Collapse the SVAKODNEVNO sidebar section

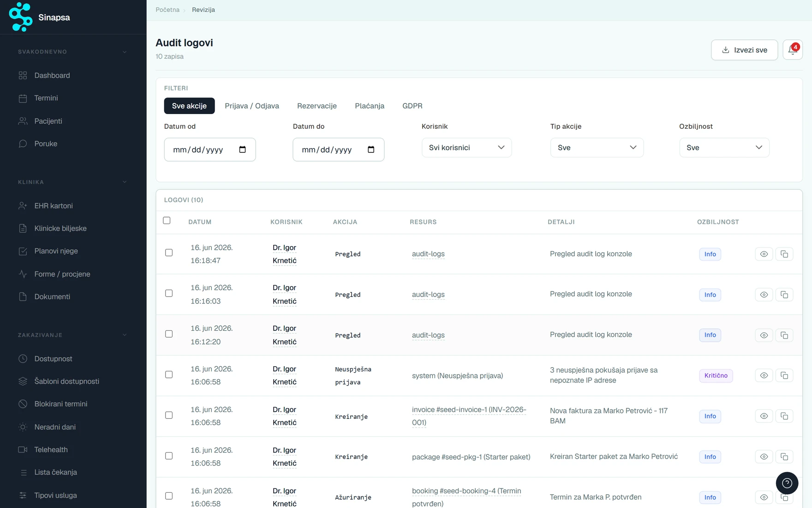click(x=125, y=52)
